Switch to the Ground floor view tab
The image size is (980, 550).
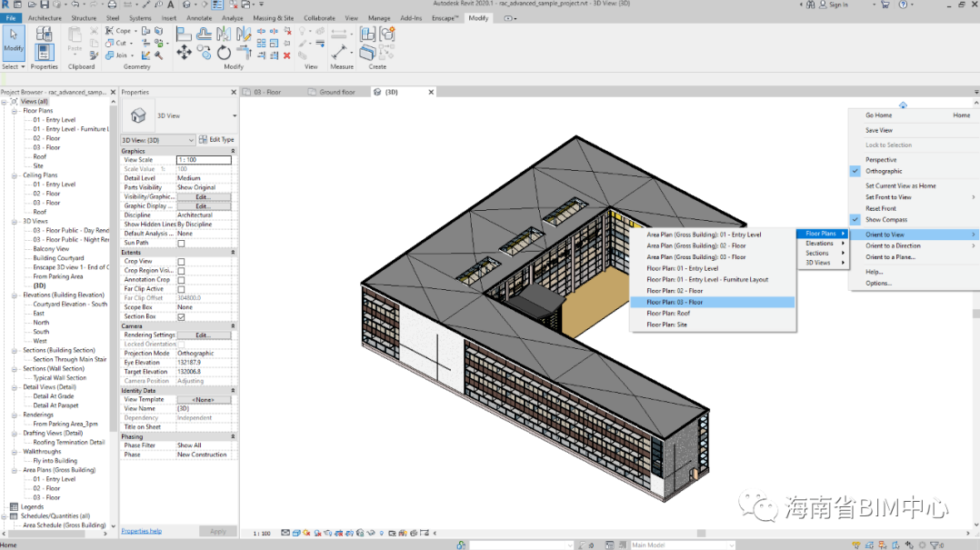point(336,92)
